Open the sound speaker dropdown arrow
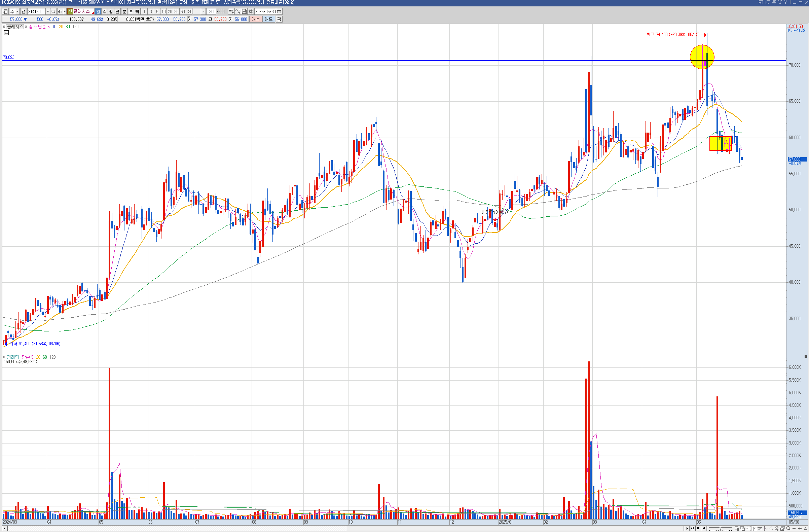 coord(65,11)
